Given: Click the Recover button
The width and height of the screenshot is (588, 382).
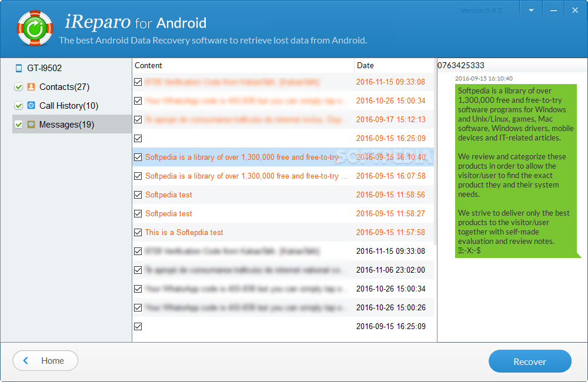Looking at the screenshot, I should pos(530,361).
